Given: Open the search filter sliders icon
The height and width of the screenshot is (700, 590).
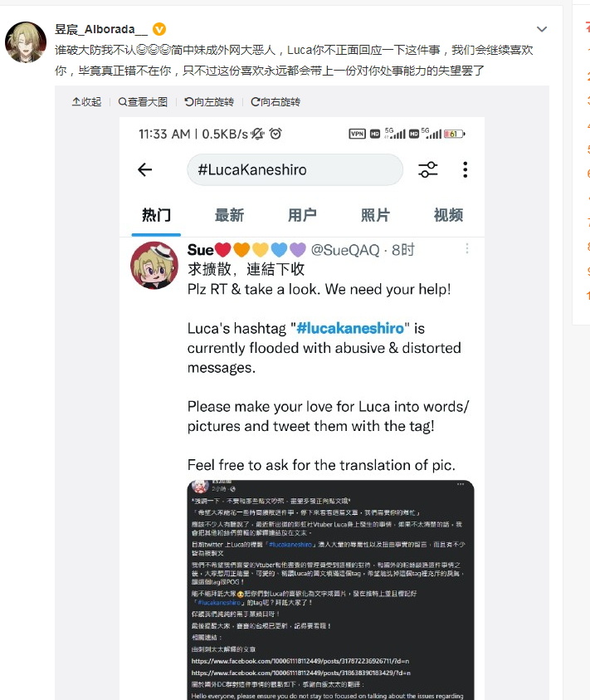Looking at the screenshot, I should click(x=427, y=169).
